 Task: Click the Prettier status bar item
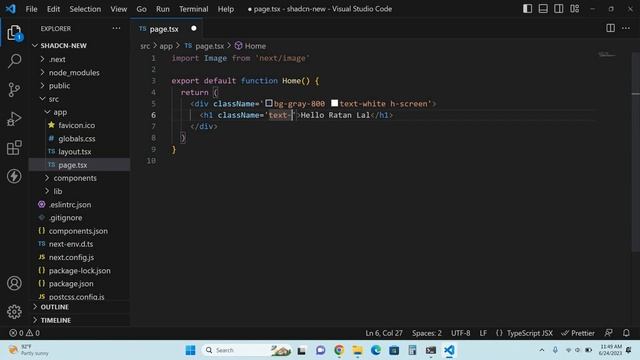(578, 333)
